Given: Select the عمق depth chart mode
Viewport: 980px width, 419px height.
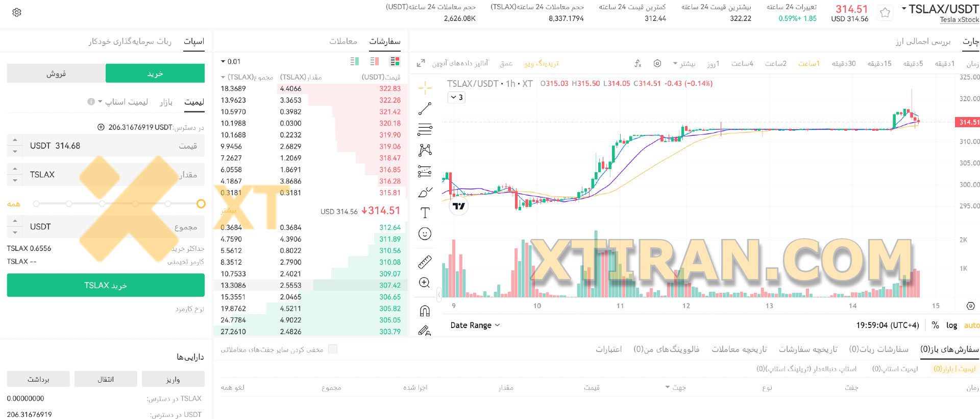Looking at the screenshot, I should 506,63.
